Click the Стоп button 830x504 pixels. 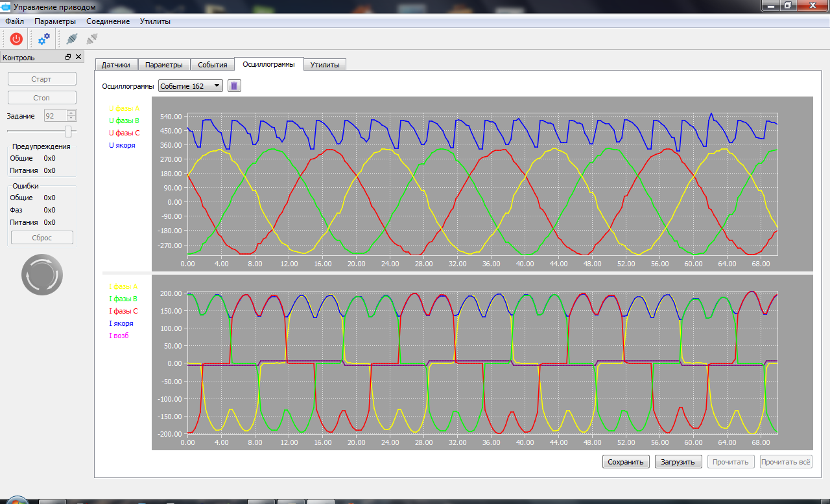click(41, 98)
